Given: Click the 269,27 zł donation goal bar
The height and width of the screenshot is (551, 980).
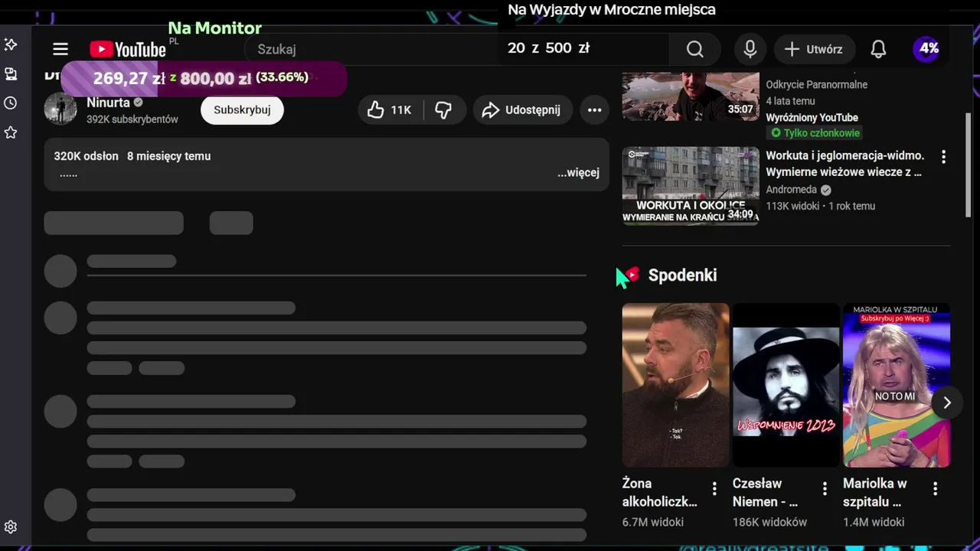Looking at the screenshot, I should pos(204,78).
